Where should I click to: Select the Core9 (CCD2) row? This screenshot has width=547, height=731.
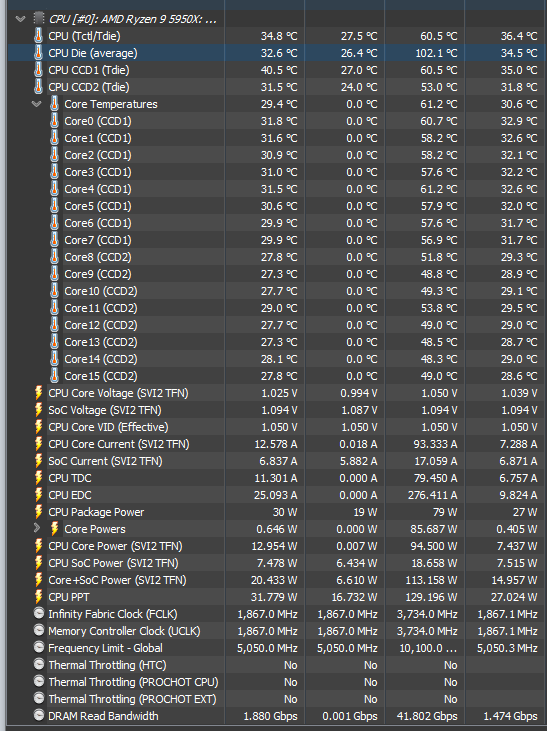point(277,274)
